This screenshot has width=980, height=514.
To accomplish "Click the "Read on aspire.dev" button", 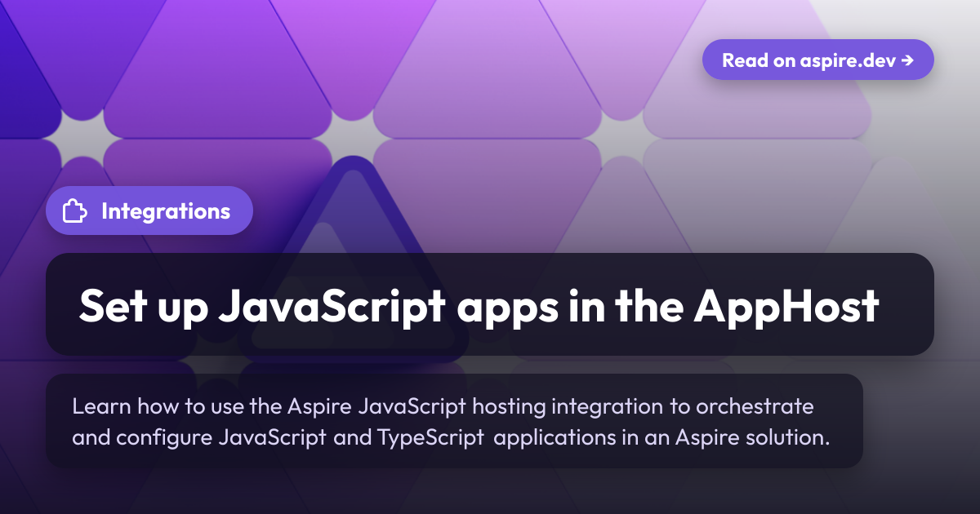I will click(817, 60).
